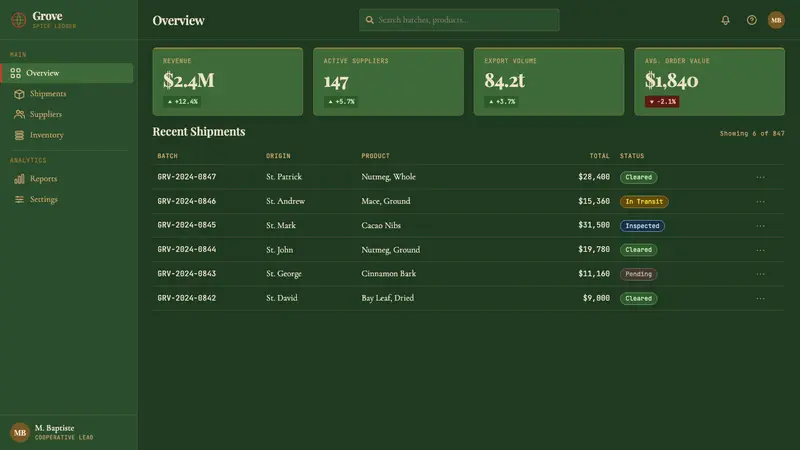The width and height of the screenshot is (800, 450).
Task: Open row menu for GRV-2024-0845
Action: [x=760, y=226]
